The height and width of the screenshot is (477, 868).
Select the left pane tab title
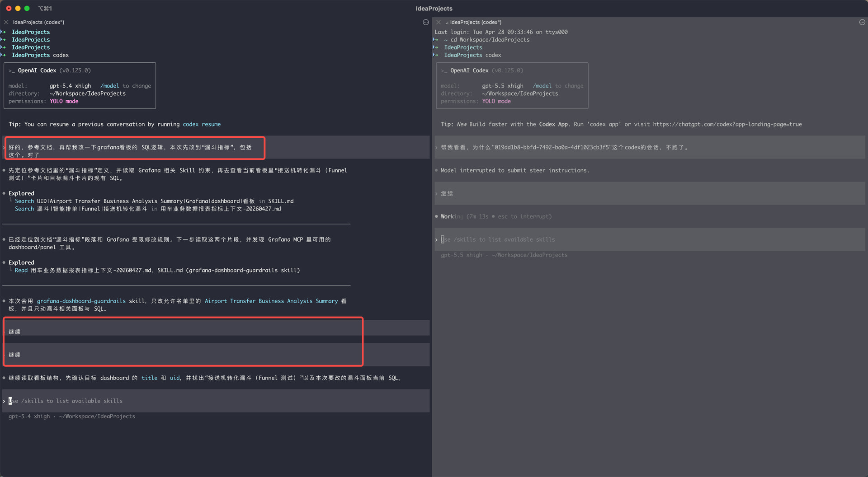click(38, 22)
